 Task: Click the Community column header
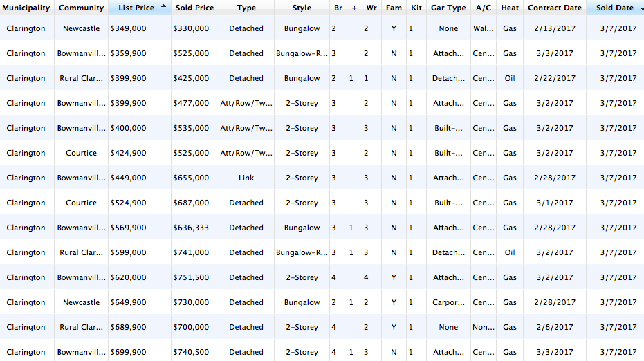tap(81, 8)
